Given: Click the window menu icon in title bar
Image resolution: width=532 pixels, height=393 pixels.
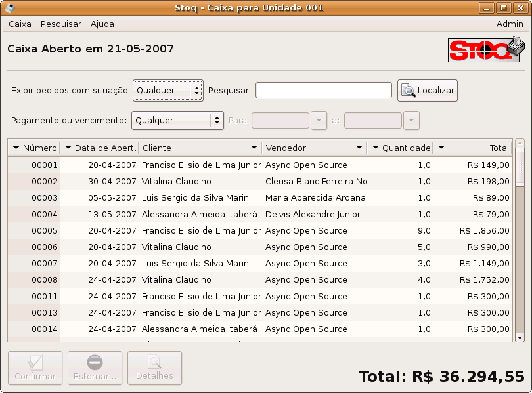Looking at the screenshot, I should [x=10, y=8].
